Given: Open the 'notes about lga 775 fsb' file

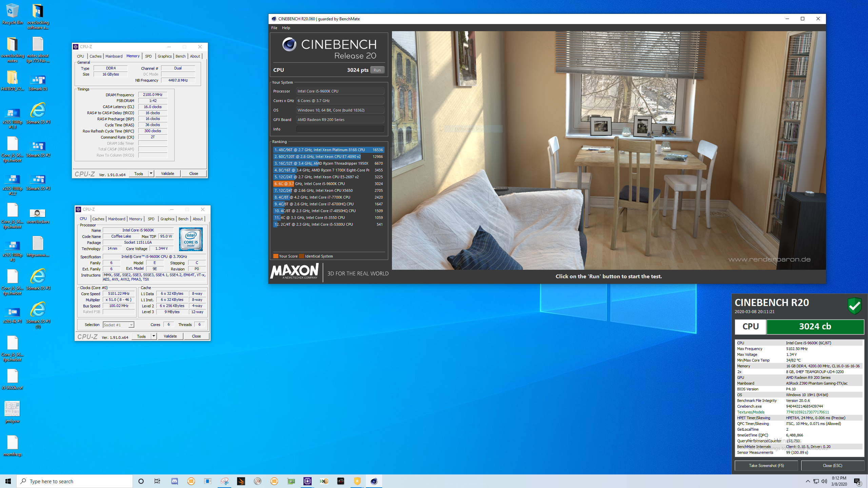Looking at the screenshot, I should [x=38, y=49].
